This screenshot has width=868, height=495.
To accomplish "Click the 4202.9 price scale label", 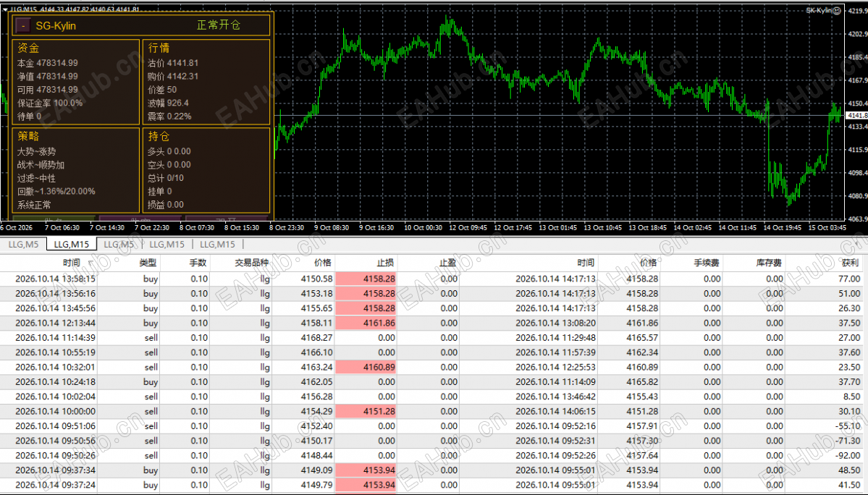I will pos(857,34).
